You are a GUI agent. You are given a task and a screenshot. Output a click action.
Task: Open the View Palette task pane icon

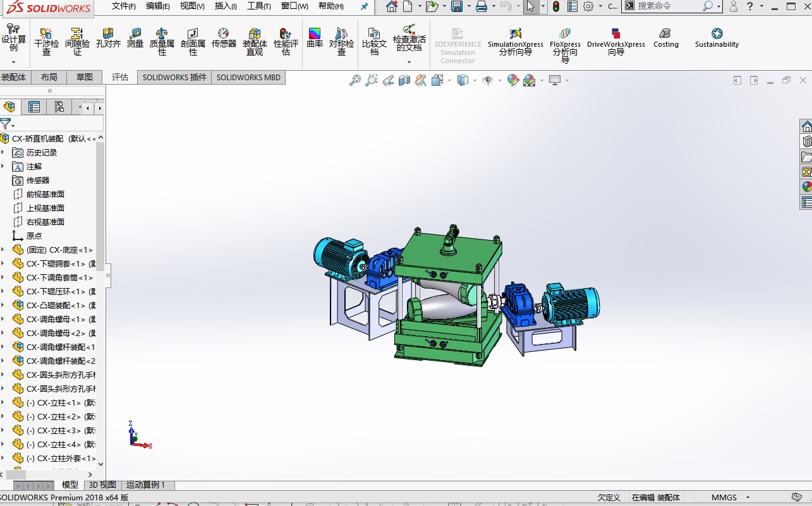click(x=806, y=172)
